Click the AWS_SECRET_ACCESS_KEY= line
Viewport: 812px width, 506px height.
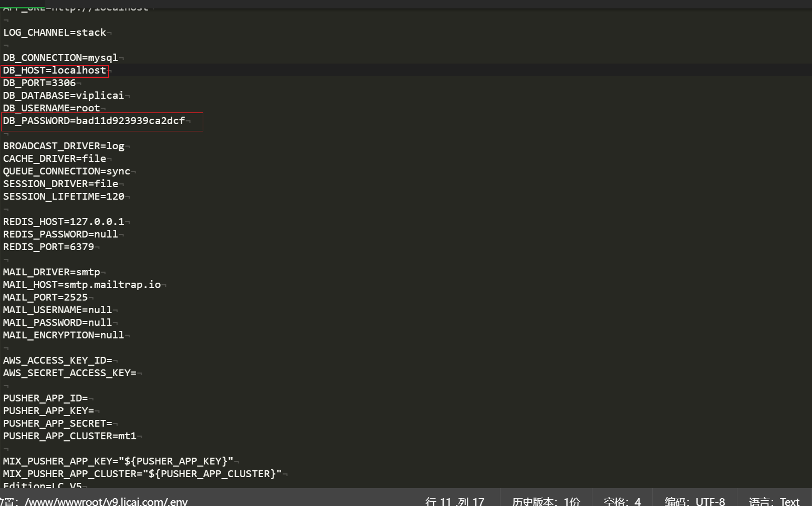tap(70, 373)
